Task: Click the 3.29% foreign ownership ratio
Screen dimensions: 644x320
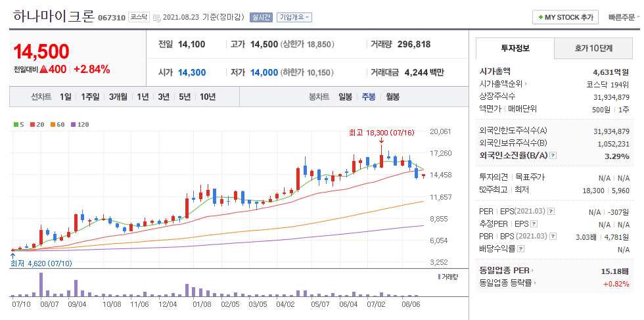Action: point(617,156)
